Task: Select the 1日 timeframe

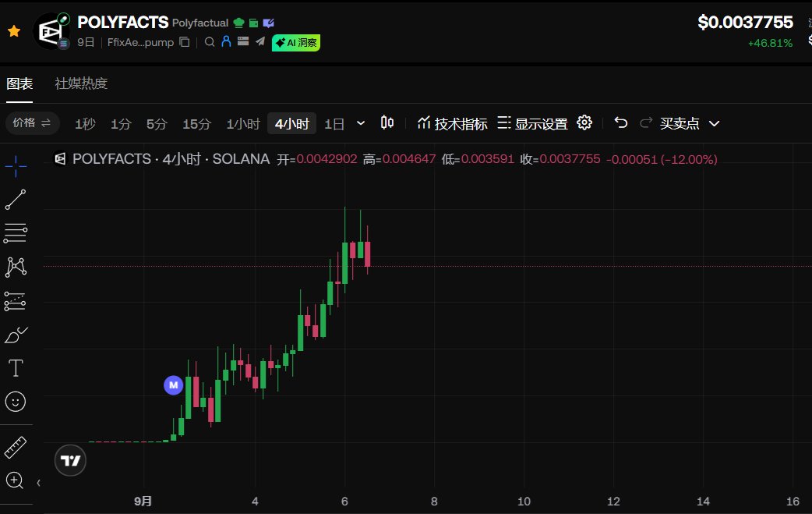Action: click(x=334, y=124)
